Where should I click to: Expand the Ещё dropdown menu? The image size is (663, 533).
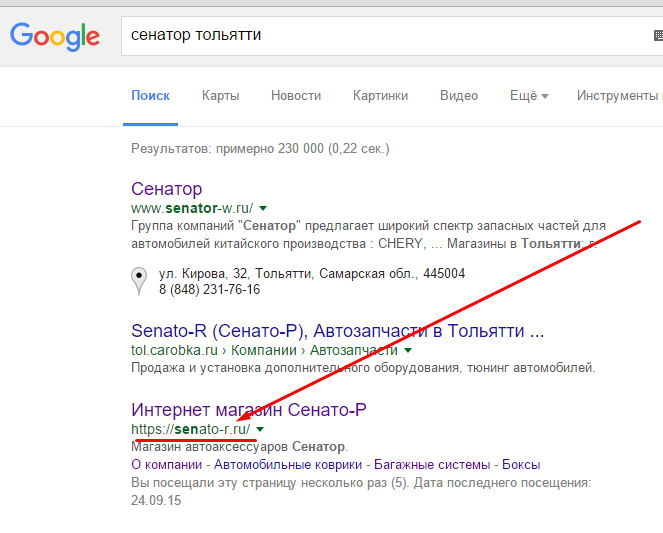click(x=529, y=96)
